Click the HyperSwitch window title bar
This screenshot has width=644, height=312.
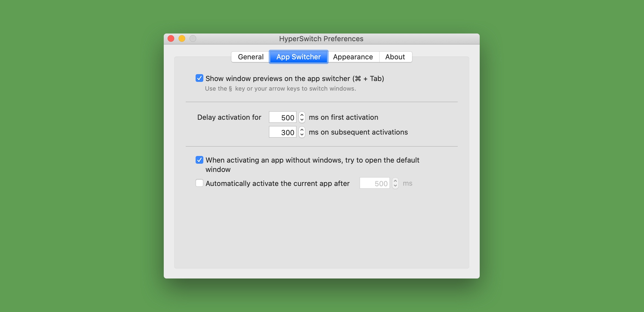click(x=322, y=39)
